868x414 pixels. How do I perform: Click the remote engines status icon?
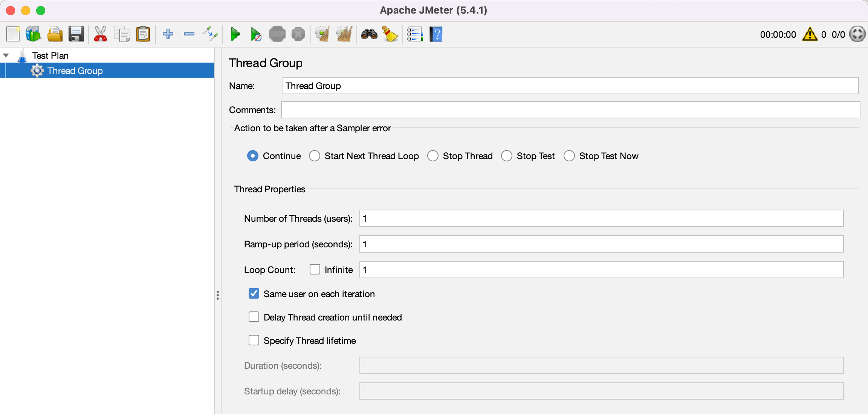(x=857, y=34)
